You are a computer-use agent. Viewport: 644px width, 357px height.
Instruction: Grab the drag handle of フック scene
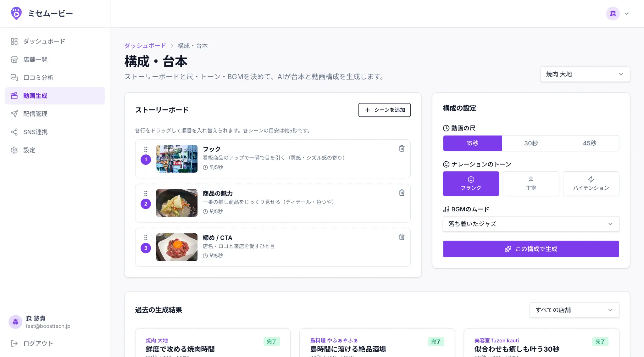pos(146,149)
